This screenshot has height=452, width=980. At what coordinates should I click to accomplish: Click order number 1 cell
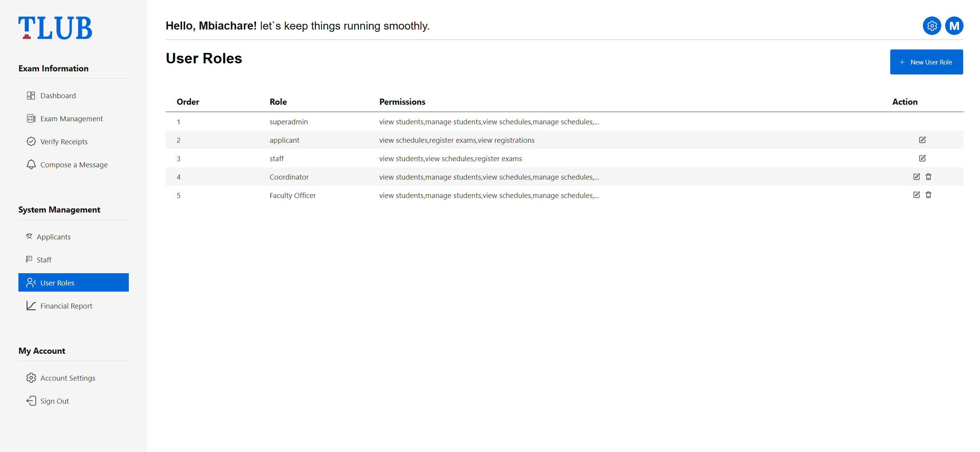pos(178,122)
